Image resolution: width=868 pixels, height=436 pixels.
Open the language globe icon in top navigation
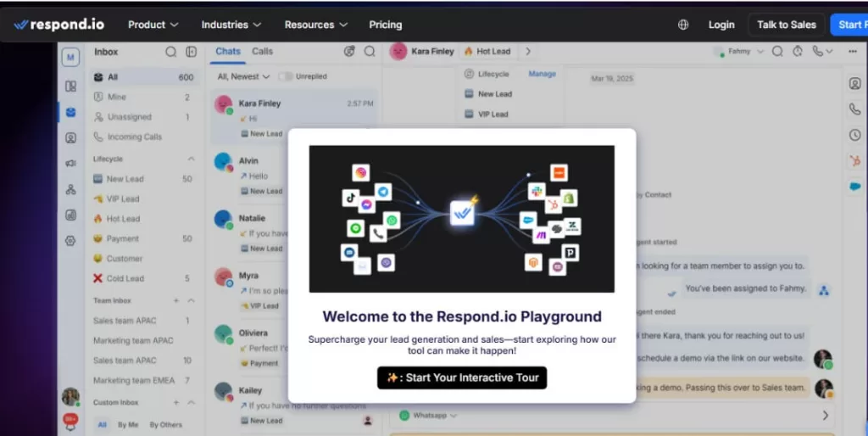pos(683,25)
